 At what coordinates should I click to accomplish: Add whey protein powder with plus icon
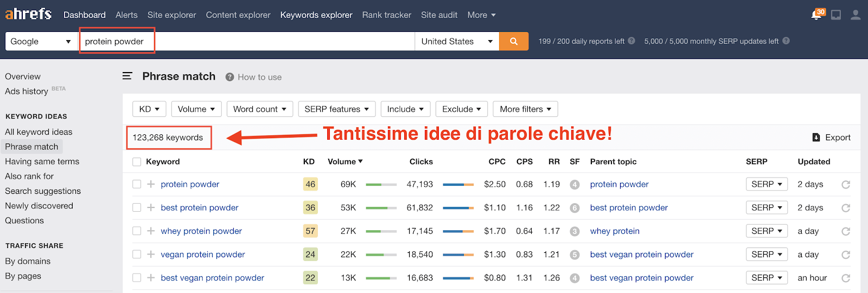[151, 231]
